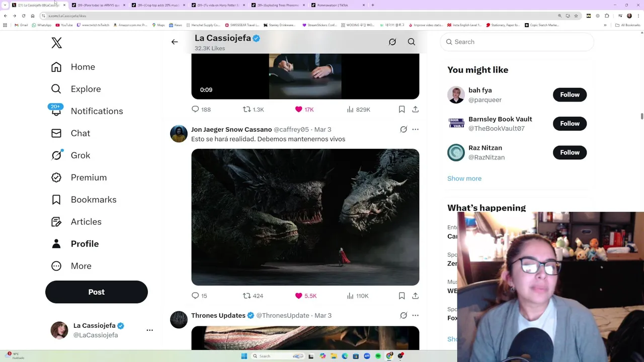Play the video showing 0:09

305,76
